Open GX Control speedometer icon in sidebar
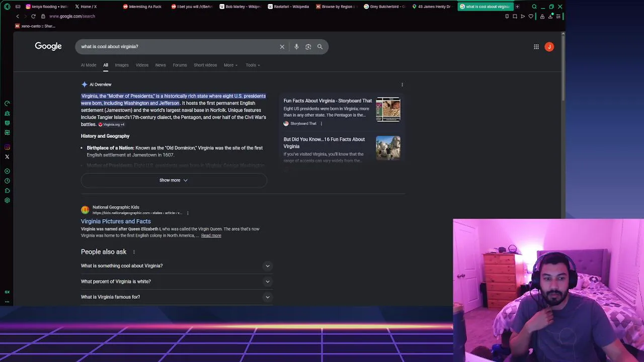 [7, 104]
